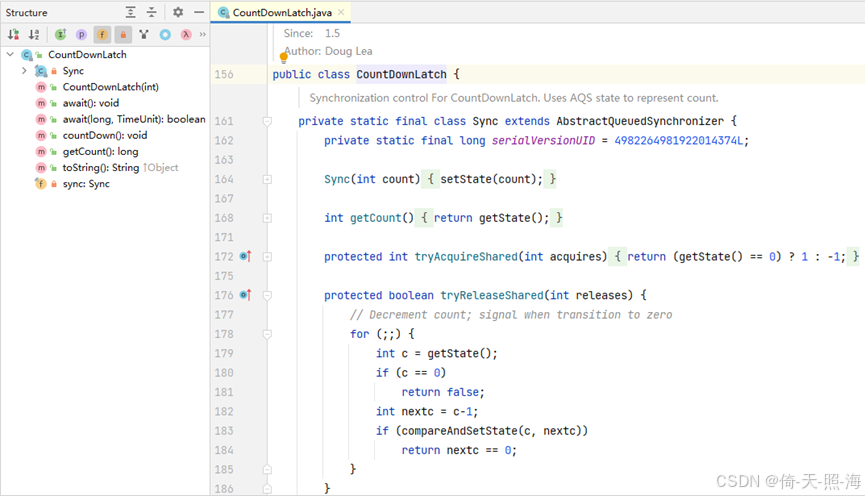Toggle show inherited members icon

pos(61,35)
